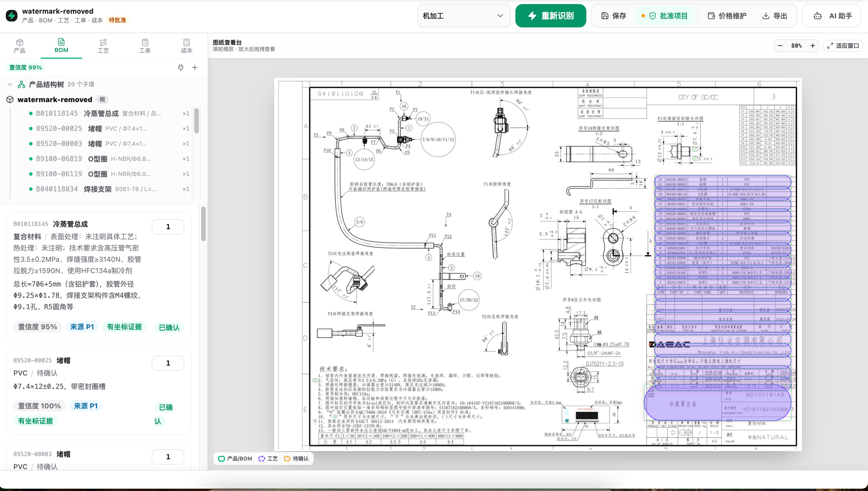Click quantity field of 89520-00003 card

point(168,457)
